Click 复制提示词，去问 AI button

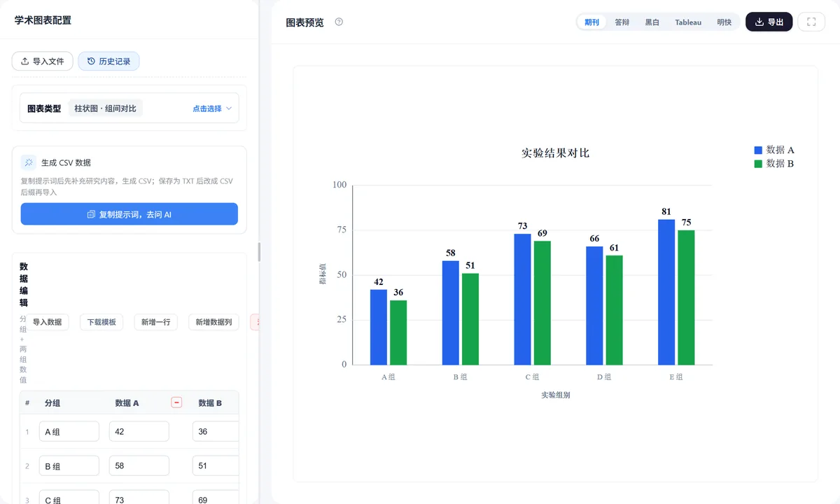(x=129, y=214)
